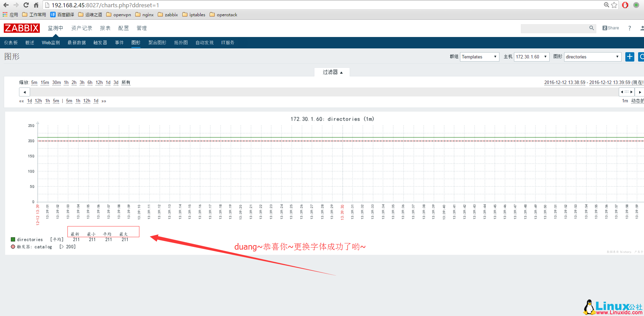Open the configuration (配置) menu
This screenshot has height=316, width=644.
[x=123, y=28]
